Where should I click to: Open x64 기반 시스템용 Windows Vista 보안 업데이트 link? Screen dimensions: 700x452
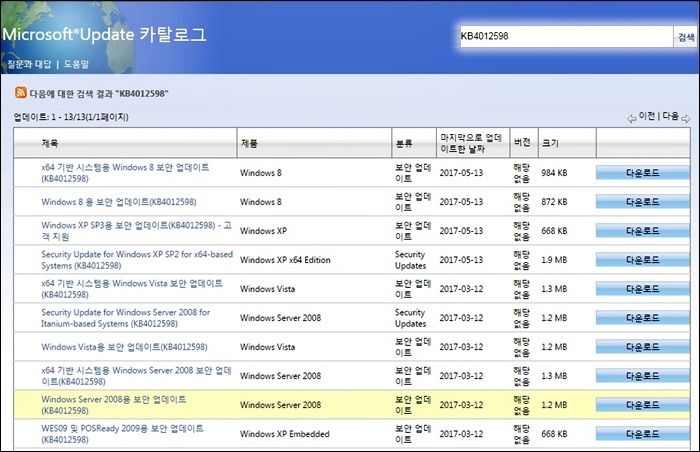click(132, 289)
